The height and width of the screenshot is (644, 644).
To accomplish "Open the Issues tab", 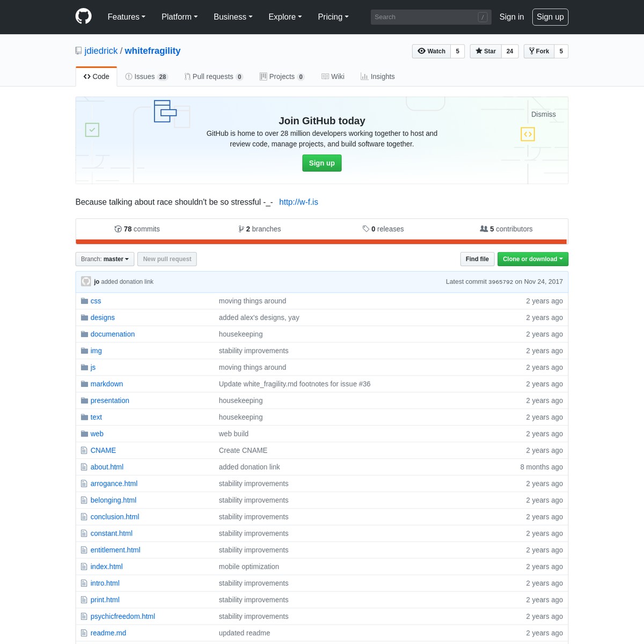I will pos(147,77).
